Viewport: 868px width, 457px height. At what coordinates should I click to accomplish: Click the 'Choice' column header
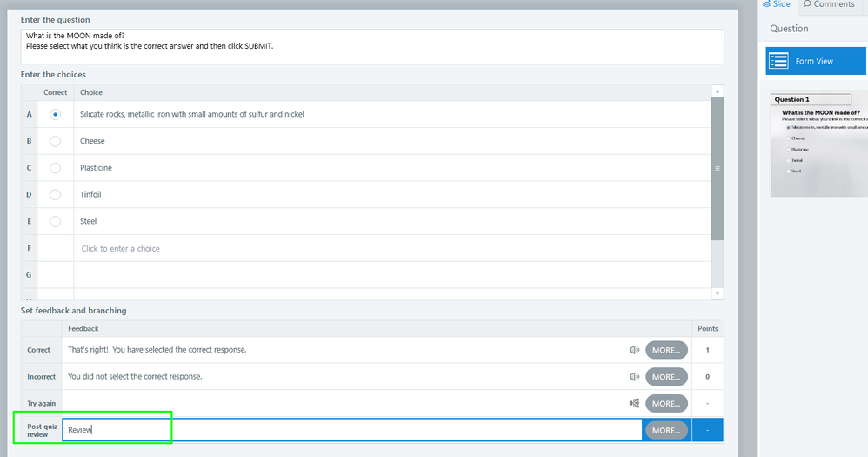91,92
